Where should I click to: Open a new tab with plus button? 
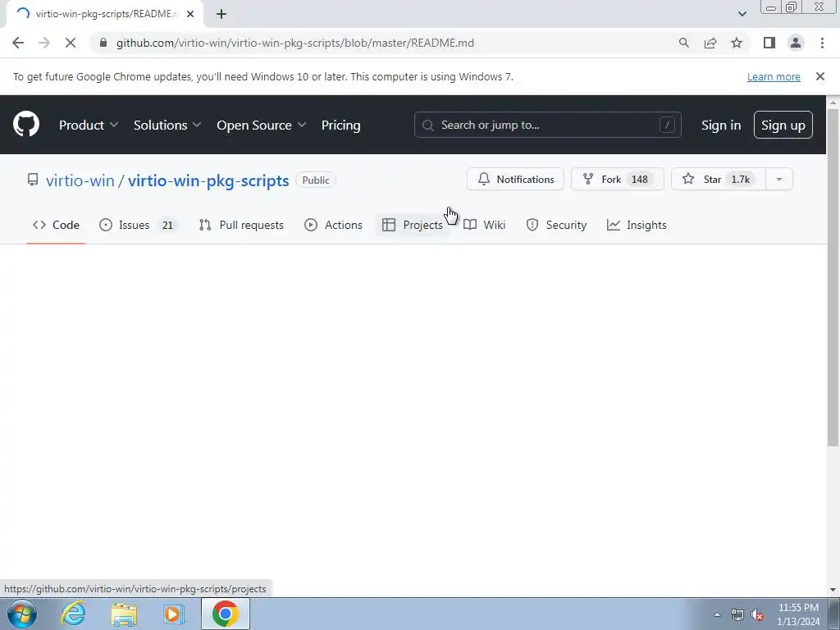tap(221, 14)
